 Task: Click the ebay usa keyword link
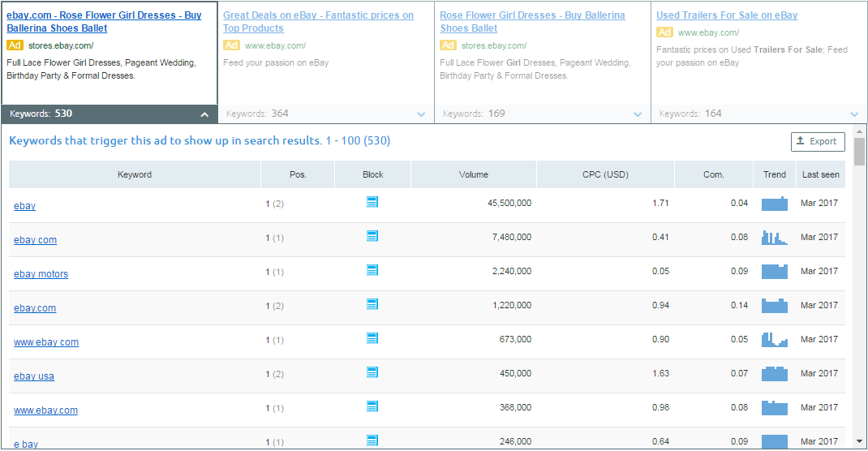(x=34, y=376)
